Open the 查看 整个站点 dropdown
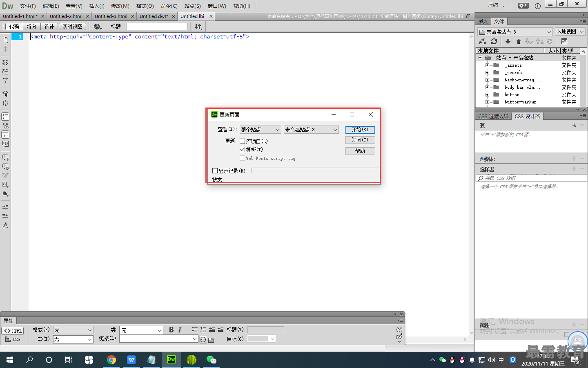588x368 pixels. [x=260, y=130]
